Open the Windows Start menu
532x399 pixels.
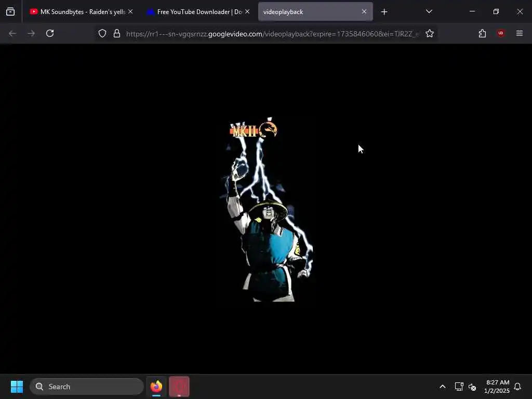pyautogui.click(x=17, y=387)
